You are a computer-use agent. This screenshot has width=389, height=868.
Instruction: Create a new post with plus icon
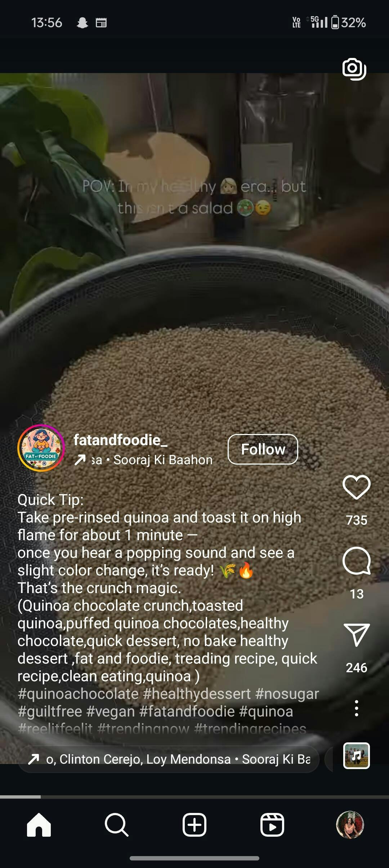click(x=194, y=824)
